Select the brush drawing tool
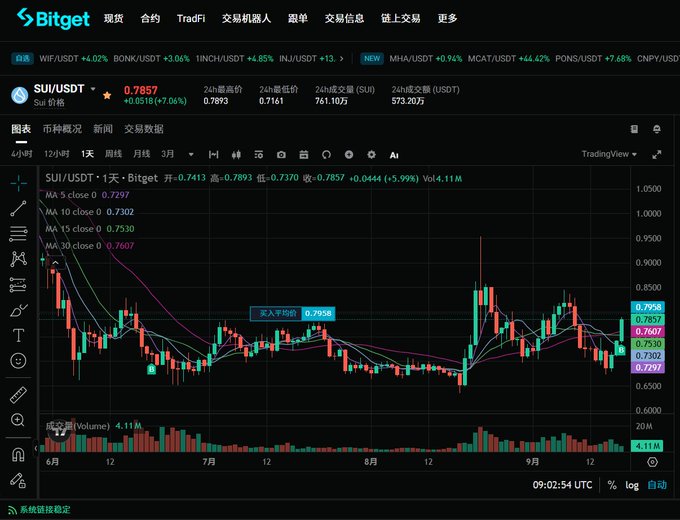The width and height of the screenshot is (680, 520). pyautogui.click(x=18, y=310)
